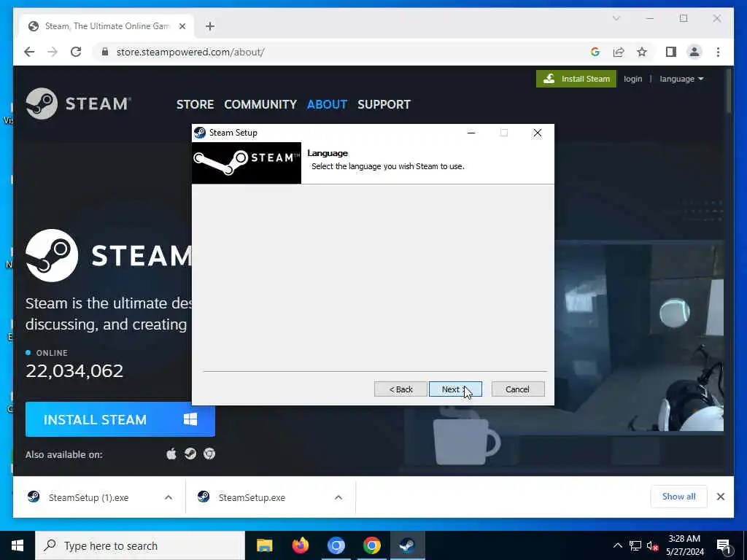Viewport: 747px width, 560px height.
Task: Share this page via share icon
Action: pyautogui.click(x=619, y=52)
